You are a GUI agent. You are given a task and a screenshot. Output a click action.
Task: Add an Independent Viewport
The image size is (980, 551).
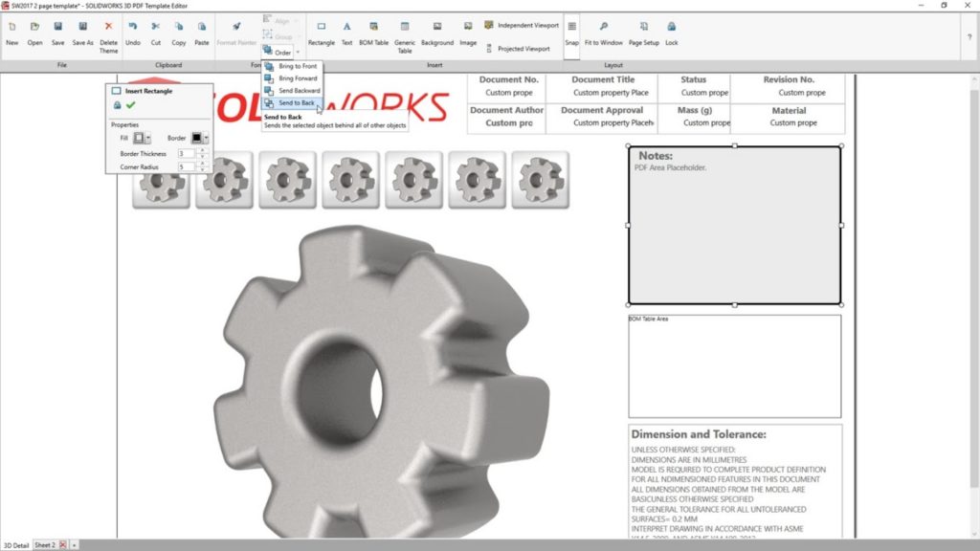(522, 26)
